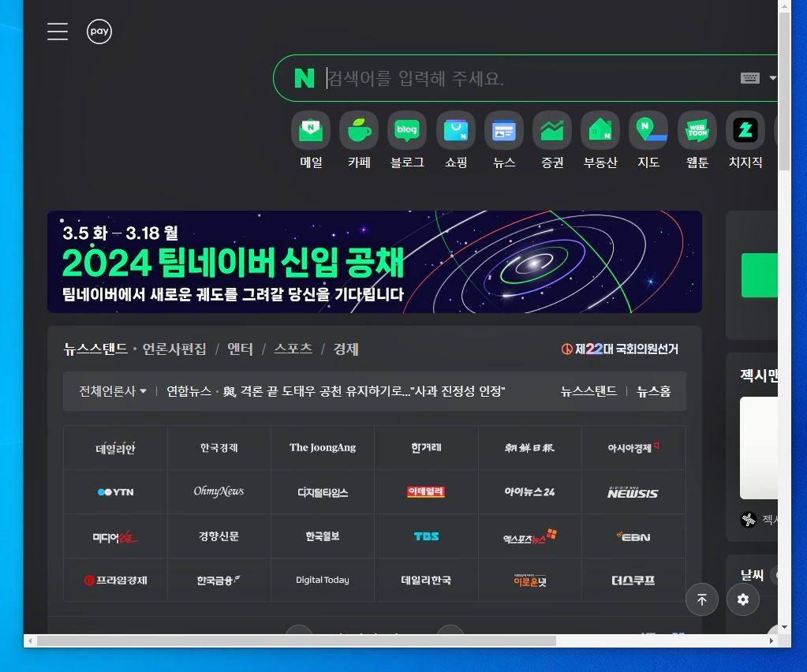The height and width of the screenshot is (672, 807).
Task: Open the hamburger menu icon
Action: pyautogui.click(x=58, y=32)
